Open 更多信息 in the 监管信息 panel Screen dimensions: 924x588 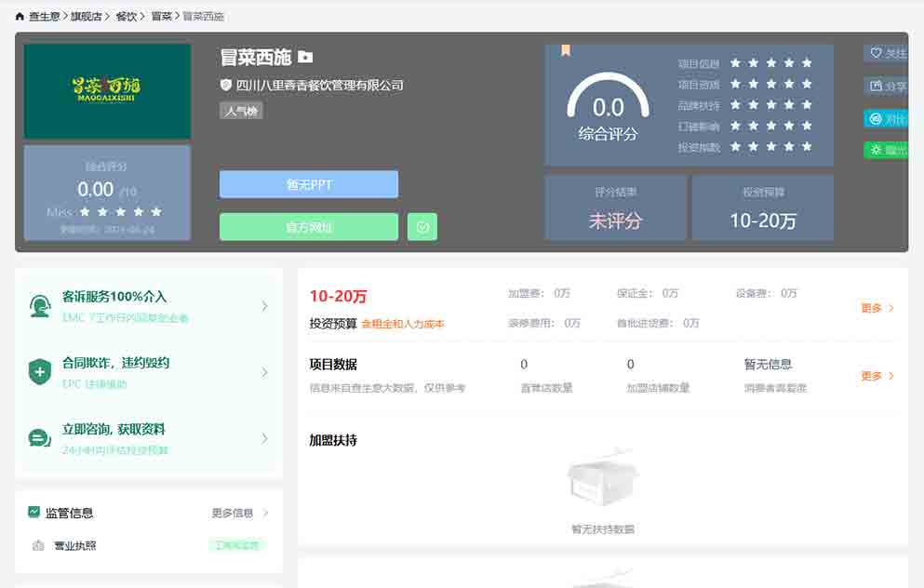240,514
